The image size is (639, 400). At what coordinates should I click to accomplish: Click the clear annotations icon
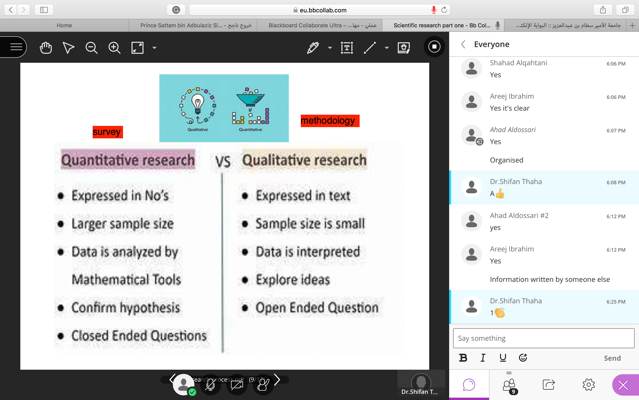tap(403, 47)
